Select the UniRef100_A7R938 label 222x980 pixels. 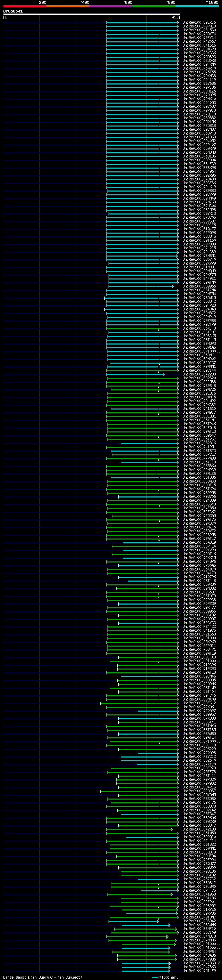coord(199,600)
